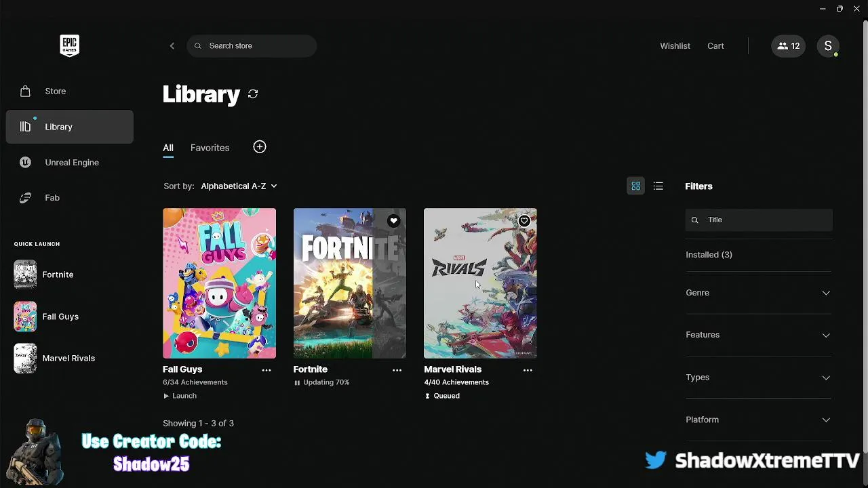Image resolution: width=868 pixels, height=488 pixels.
Task: Open Marvel Rivals three-dot options menu
Action: point(528,370)
